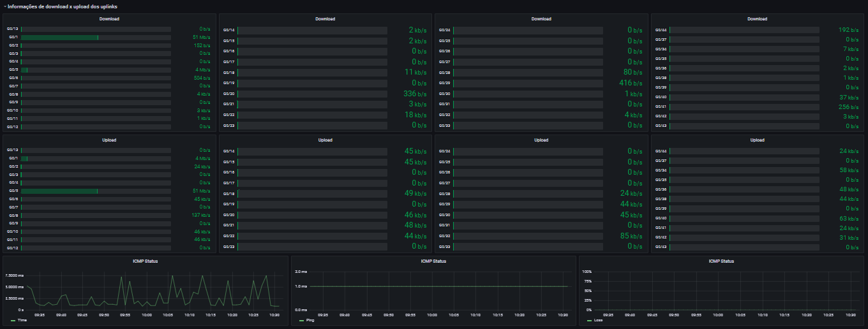This screenshot has width=868, height=329.
Task: Click the '58 kb/s' value for G0/34 upload
Action: 849,170
